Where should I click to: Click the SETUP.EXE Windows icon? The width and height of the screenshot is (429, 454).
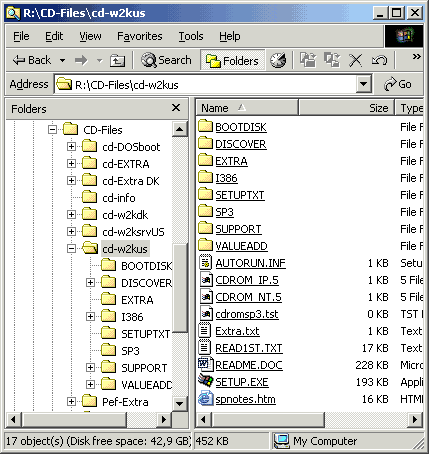(205, 381)
